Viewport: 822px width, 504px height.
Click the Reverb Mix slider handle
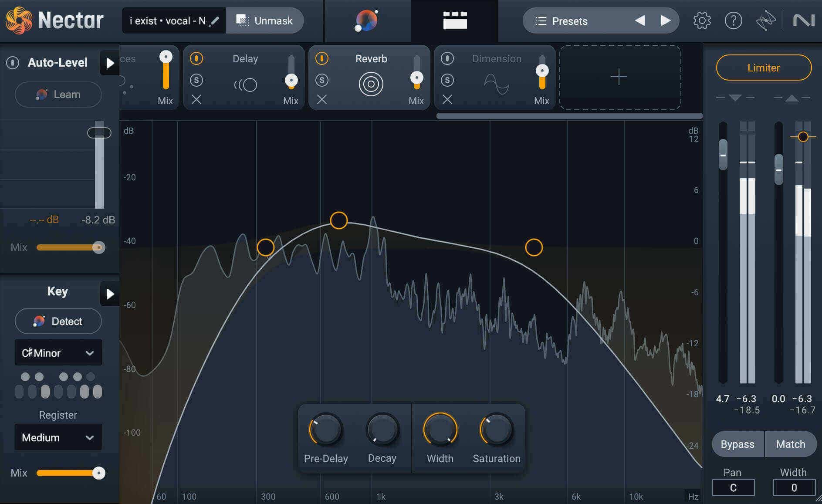coord(417,78)
